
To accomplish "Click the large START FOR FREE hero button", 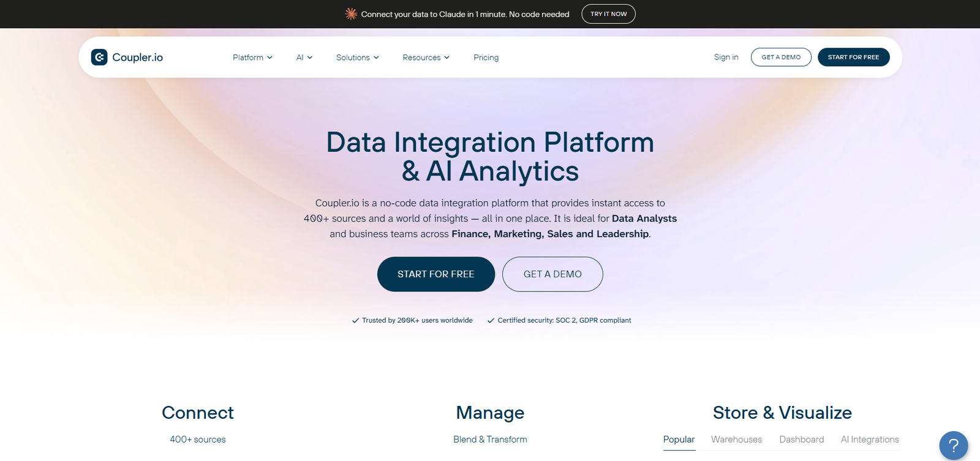I will pos(436,274).
